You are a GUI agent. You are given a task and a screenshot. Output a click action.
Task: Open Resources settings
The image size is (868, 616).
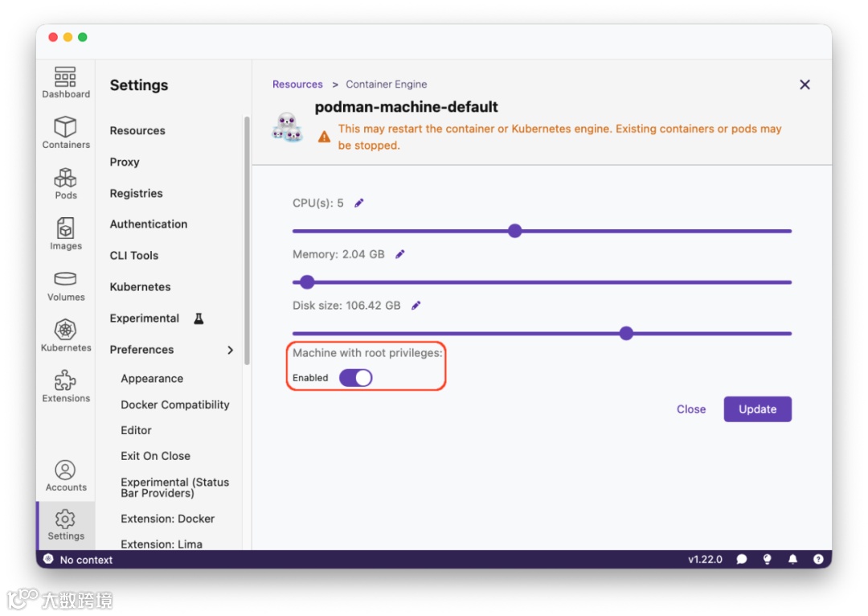click(x=137, y=131)
